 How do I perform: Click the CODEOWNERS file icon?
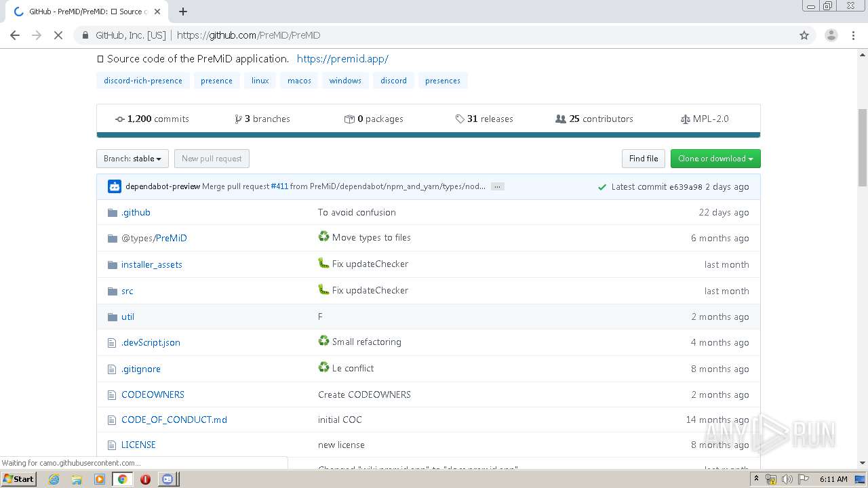[113, 395]
